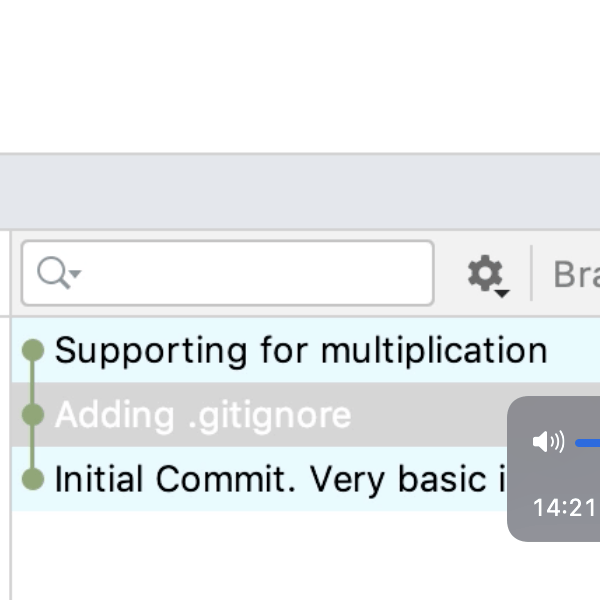Click the graph node of 'Initial Commit'
Image resolution: width=600 pixels, height=600 pixels.
point(33,479)
